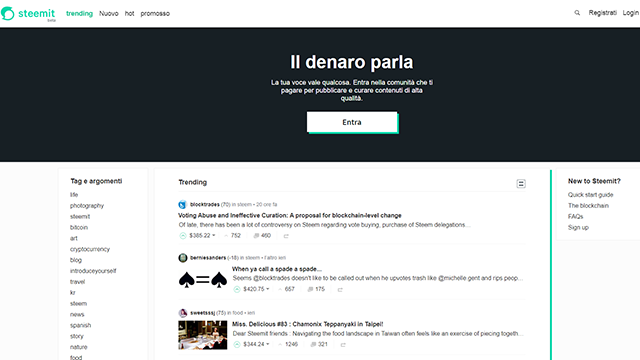Open the search magnifier icon
The height and width of the screenshot is (360, 640).
[577, 13]
